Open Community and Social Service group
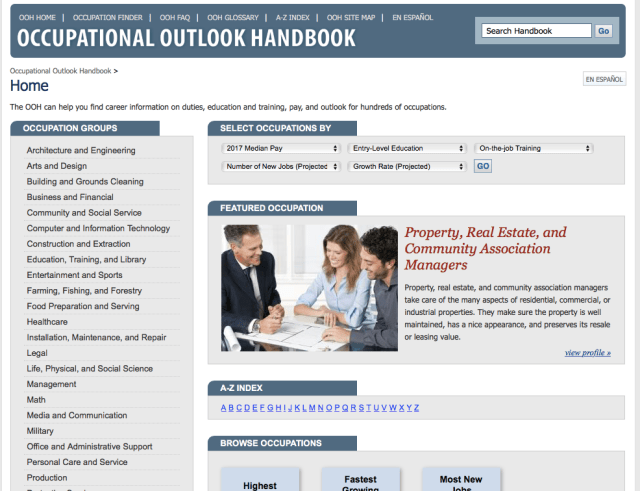The width and height of the screenshot is (640, 491). coord(84,213)
